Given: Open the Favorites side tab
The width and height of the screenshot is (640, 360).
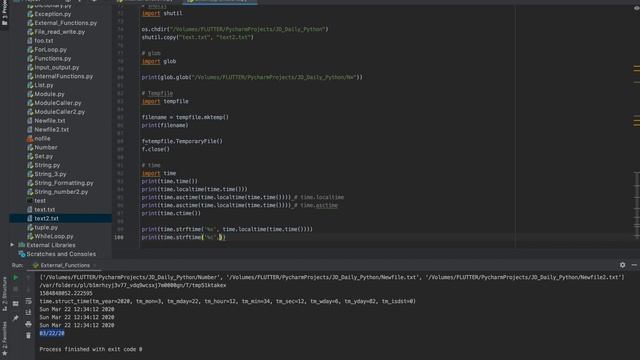Looking at the screenshot, I should coord(4,339).
